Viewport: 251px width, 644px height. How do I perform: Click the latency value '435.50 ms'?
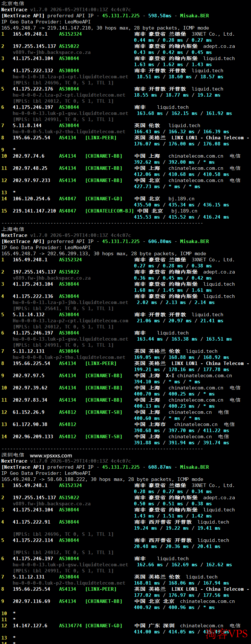[x=147, y=205]
